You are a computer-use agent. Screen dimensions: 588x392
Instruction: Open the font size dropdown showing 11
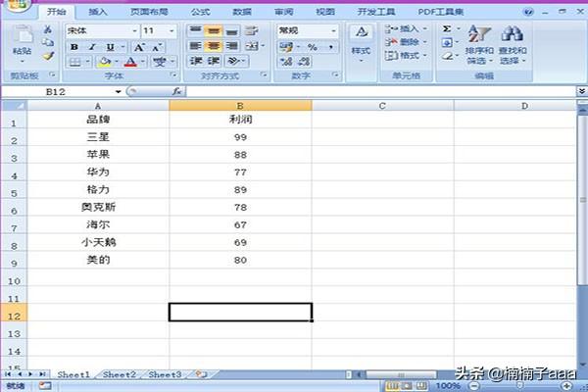pos(171,30)
